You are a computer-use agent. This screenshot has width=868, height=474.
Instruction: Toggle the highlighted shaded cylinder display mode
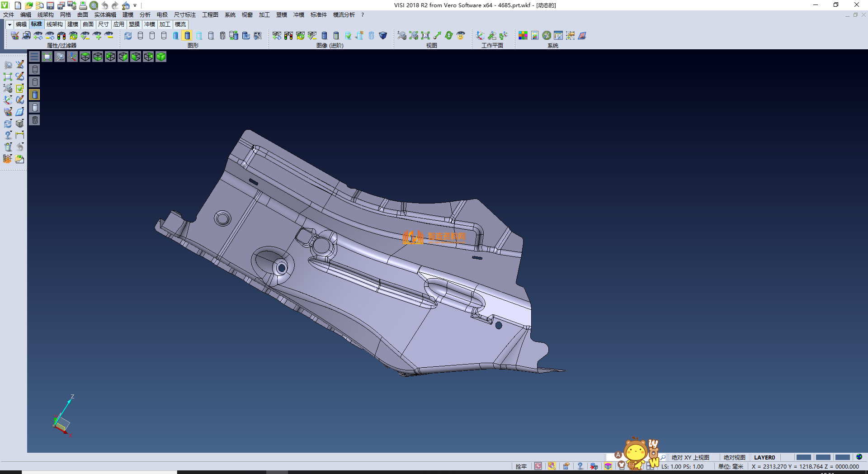pyautogui.click(x=187, y=35)
